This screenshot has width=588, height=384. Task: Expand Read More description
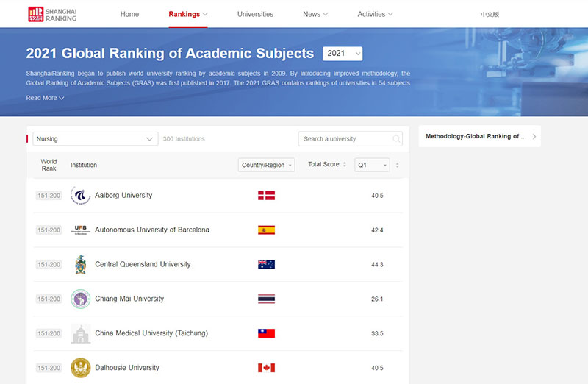tap(45, 98)
